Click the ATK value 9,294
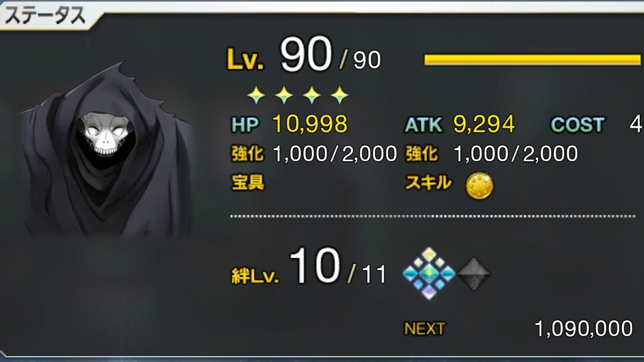 point(484,124)
